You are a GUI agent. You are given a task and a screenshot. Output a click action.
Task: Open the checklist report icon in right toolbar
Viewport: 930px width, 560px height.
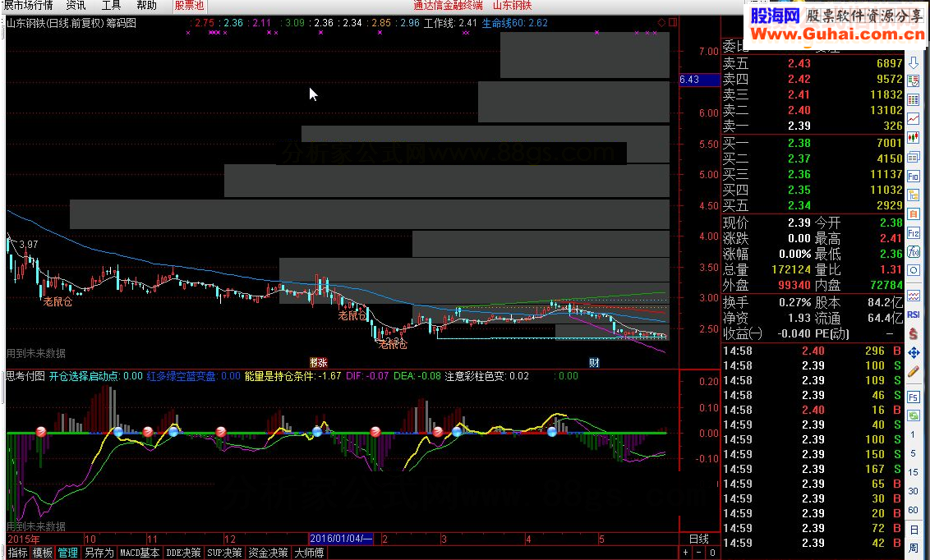(914, 81)
